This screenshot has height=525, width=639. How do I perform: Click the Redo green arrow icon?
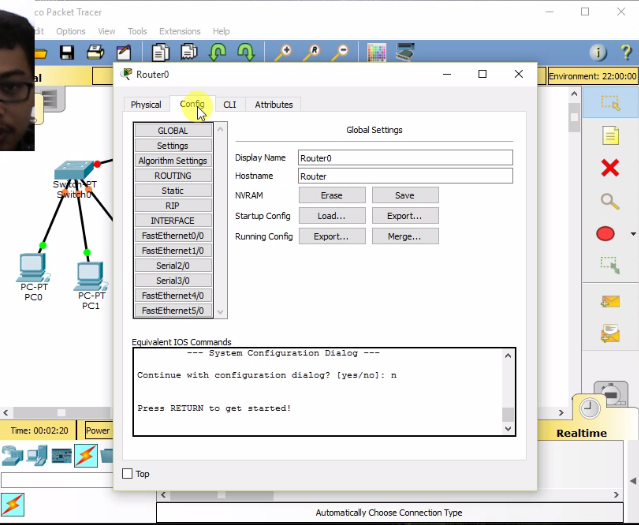(246, 53)
